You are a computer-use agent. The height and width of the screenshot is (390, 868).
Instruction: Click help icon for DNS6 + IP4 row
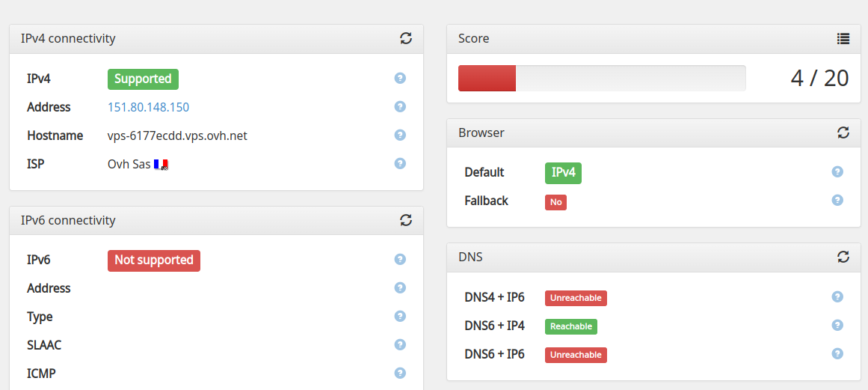pyautogui.click(x=837, y=325)
